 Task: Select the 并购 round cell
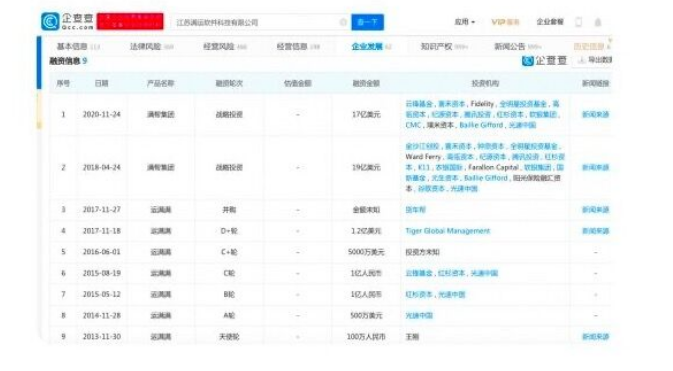[229, 210]
